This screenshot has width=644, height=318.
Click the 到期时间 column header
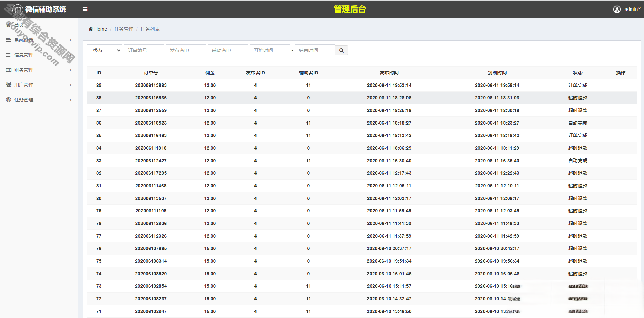coord(497,73)
